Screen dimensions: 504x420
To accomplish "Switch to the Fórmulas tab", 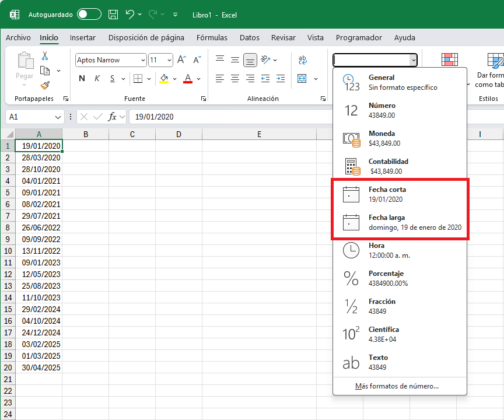I will 212,37.
